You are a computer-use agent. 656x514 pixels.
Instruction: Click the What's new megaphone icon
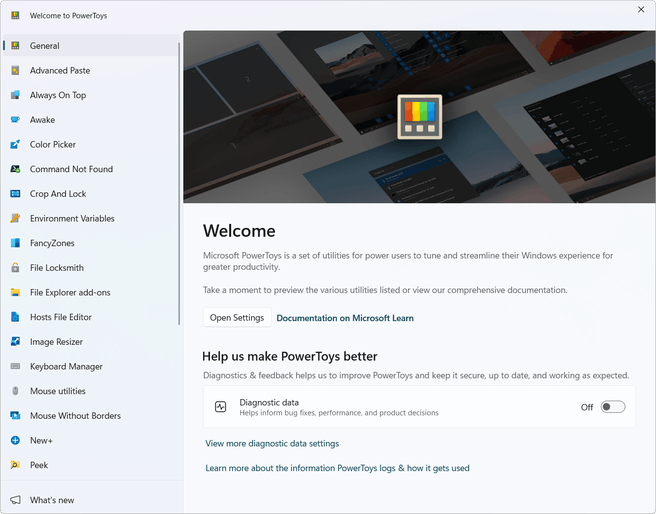pyautogui.click(x=15, y=500)
